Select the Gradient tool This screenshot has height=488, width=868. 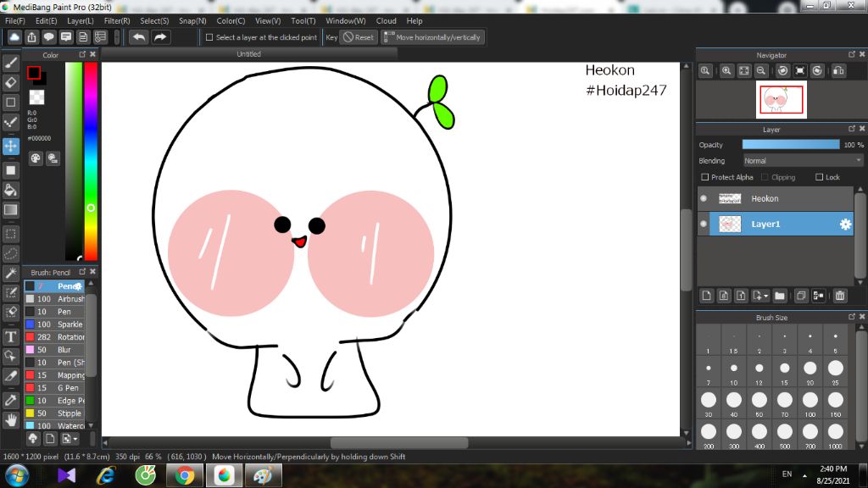[10, 210]
